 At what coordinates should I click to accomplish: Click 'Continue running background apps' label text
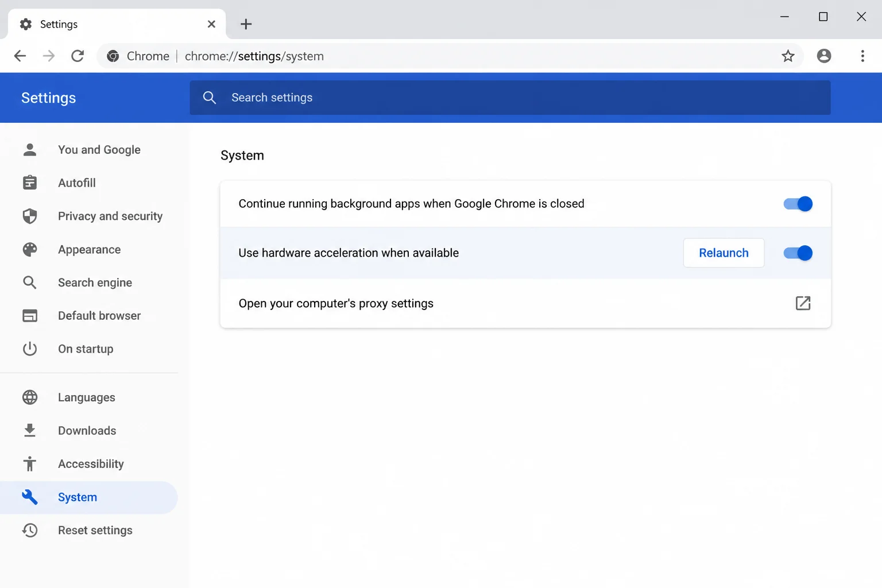point(411,204)
